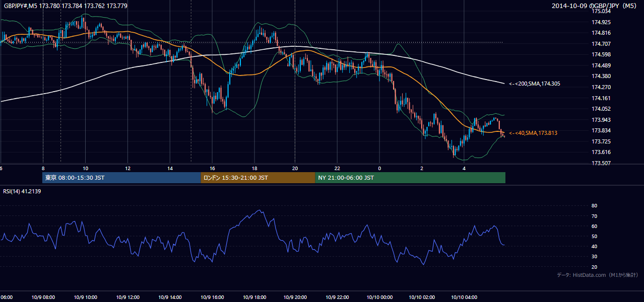Click the hour label 12 under price chart
The height and width of the screenshot is (302, 644).
point(128,168)
